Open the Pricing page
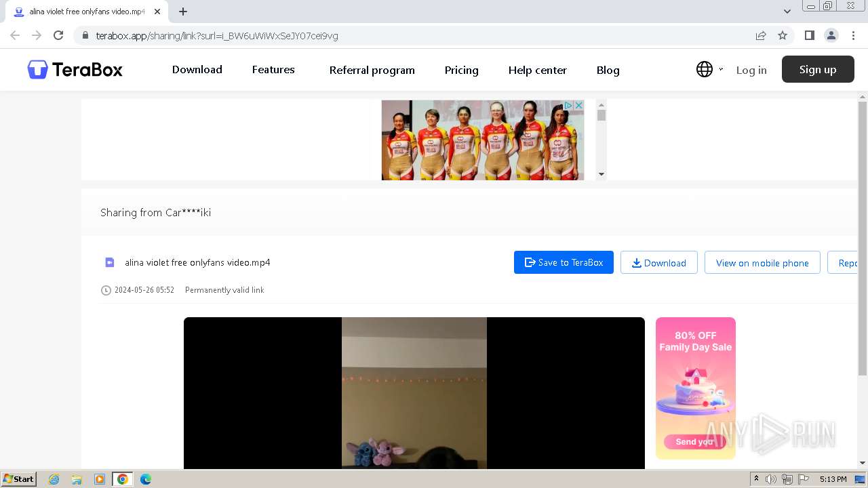The width and height of the screenshot is (868, 488). coord(461,70)
